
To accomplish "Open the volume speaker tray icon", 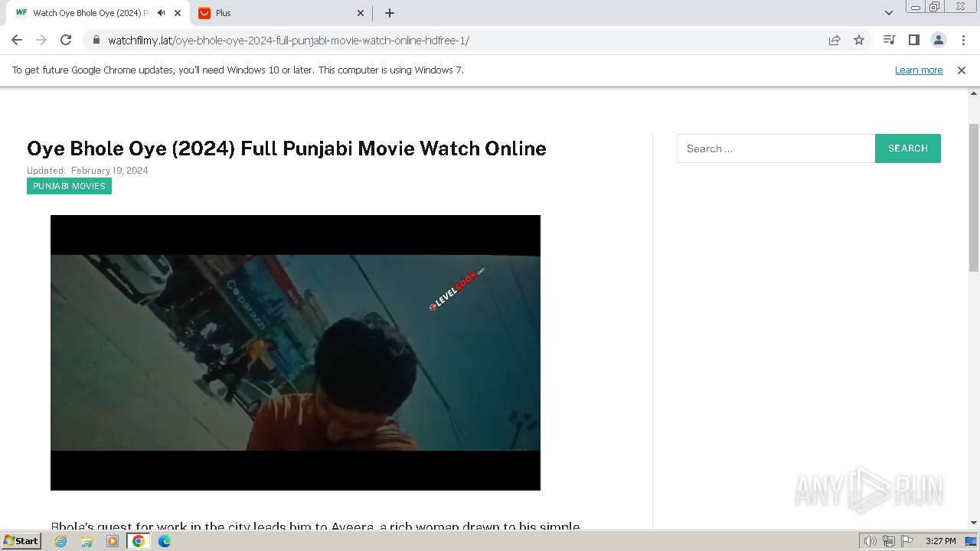I will (870, 541).
